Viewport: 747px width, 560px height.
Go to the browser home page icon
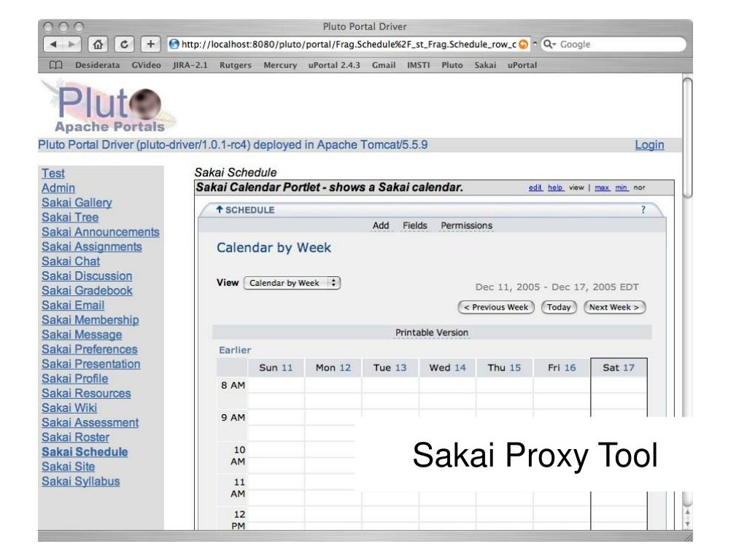pos(98,44)
